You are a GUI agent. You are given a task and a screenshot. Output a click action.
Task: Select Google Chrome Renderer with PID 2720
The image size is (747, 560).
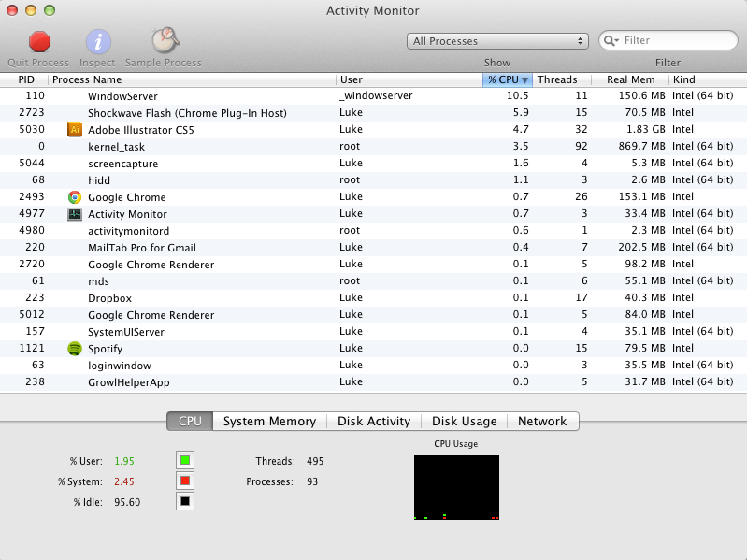[374, 265]
